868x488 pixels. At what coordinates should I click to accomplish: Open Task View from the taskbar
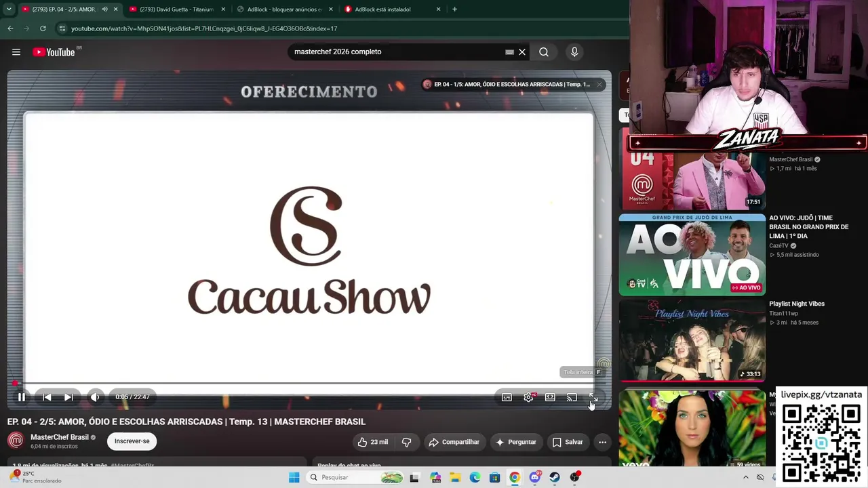pos(414,477)
